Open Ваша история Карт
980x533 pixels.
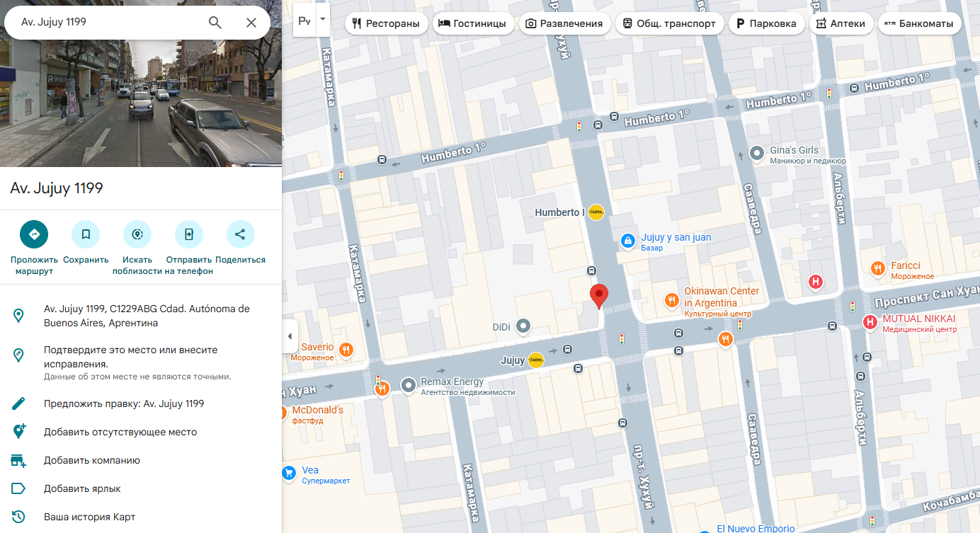click(x=89, y=517)
